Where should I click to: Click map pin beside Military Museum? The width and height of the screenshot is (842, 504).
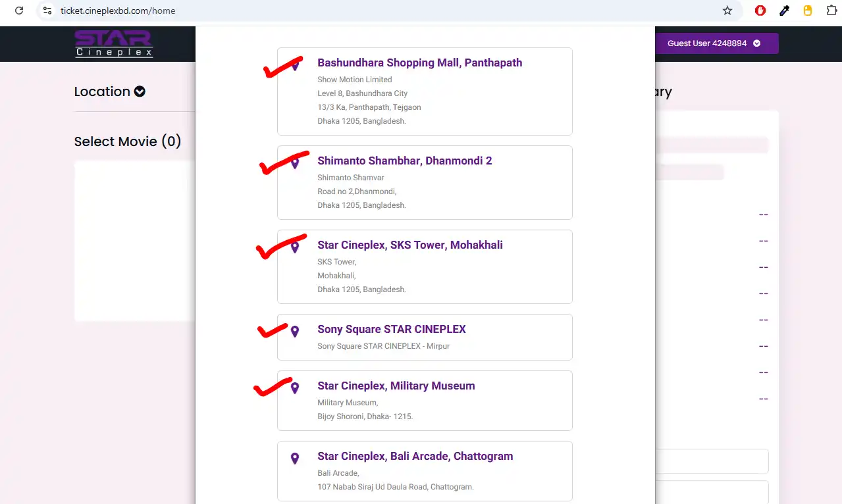[295, 388]
